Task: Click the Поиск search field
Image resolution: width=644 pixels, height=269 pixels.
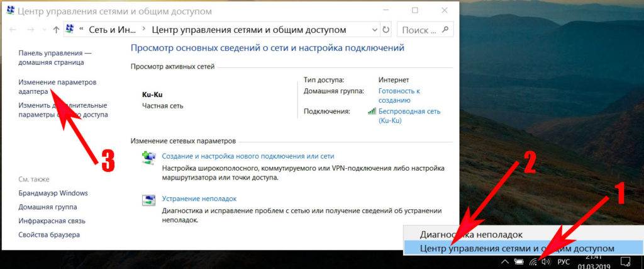Action: pyautogui.click(x=420, y=30)
